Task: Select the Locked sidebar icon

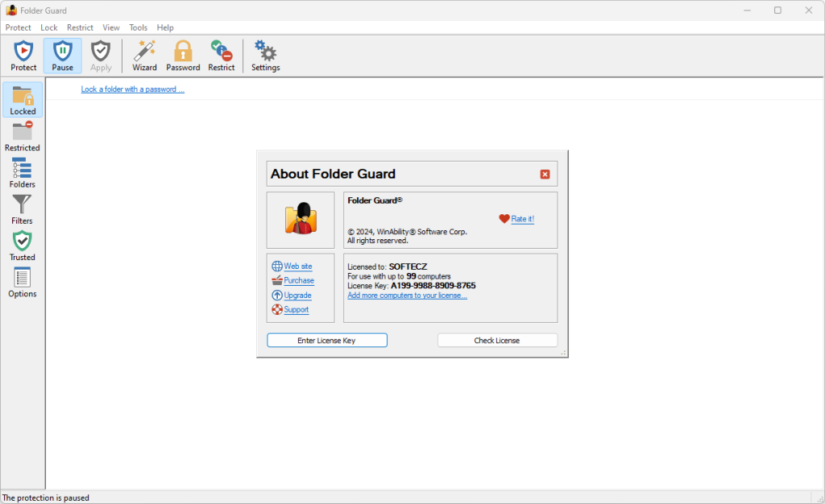Action: pyautogui.click(x=23, y=98)
